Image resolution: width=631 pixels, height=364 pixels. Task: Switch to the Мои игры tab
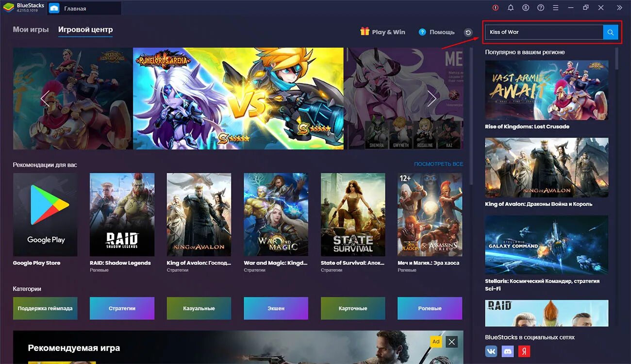coord(31,30)
